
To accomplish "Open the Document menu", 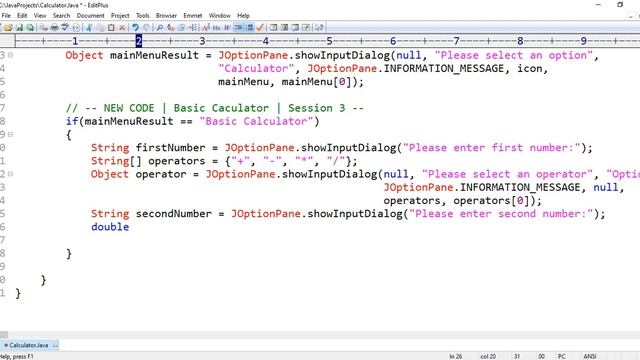I will [90, 16].
